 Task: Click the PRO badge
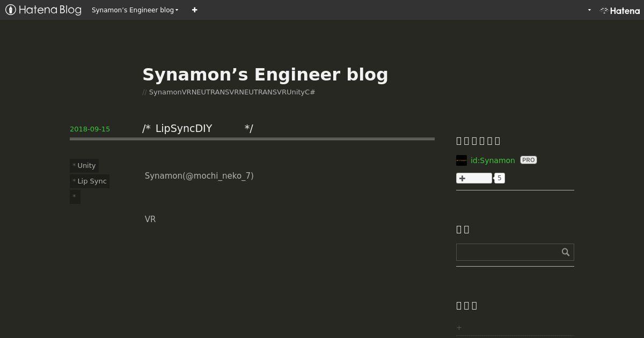[528, 160]
